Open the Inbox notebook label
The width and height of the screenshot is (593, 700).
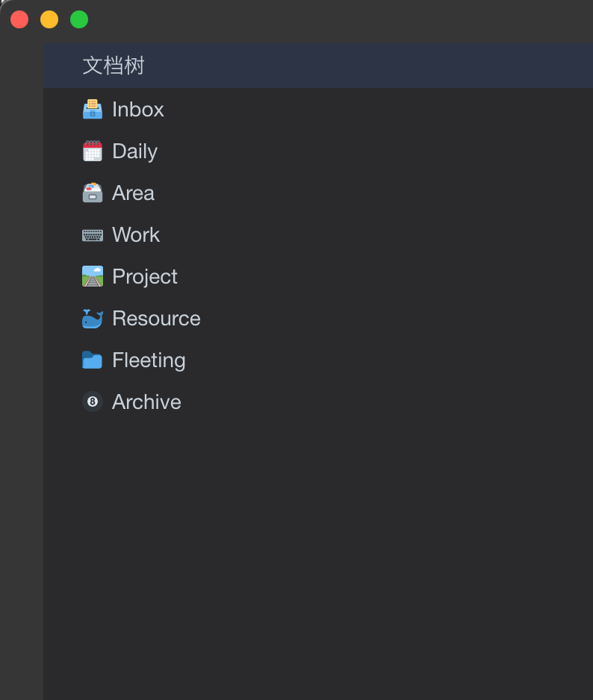click(x=137, y=110)
